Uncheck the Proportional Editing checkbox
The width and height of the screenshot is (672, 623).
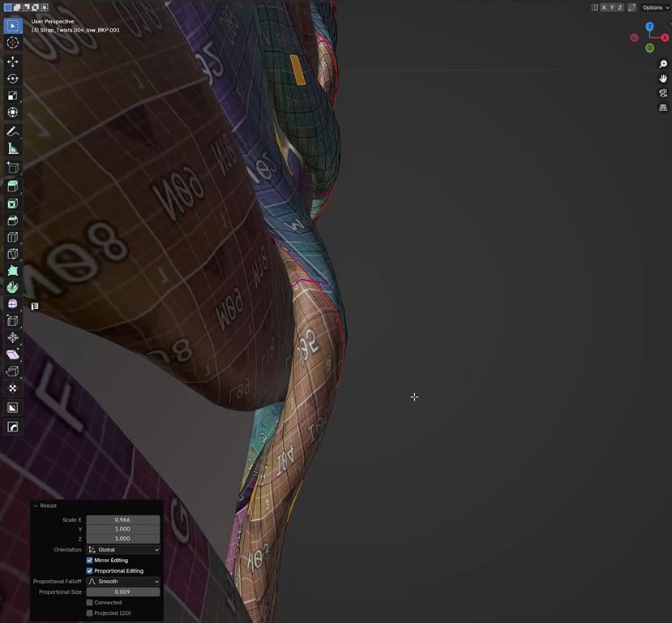tap(89, 571)
